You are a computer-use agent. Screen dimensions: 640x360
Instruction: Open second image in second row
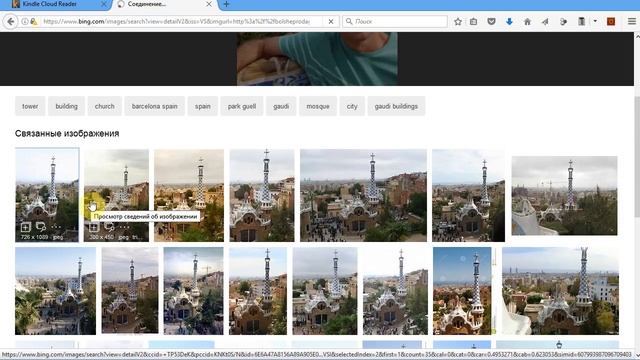[130, 290]
